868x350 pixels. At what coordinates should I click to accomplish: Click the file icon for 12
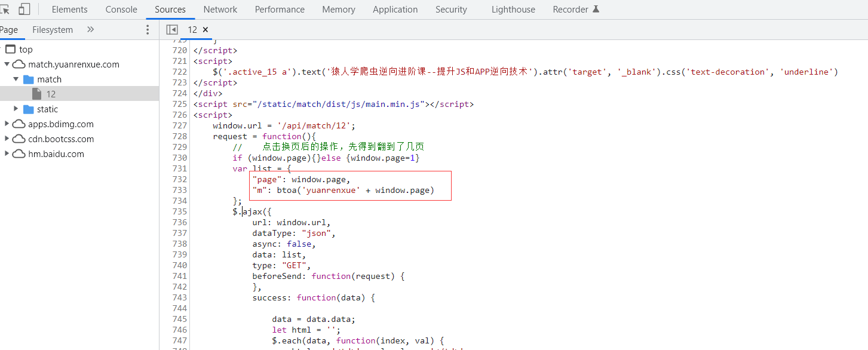[36, 94]
